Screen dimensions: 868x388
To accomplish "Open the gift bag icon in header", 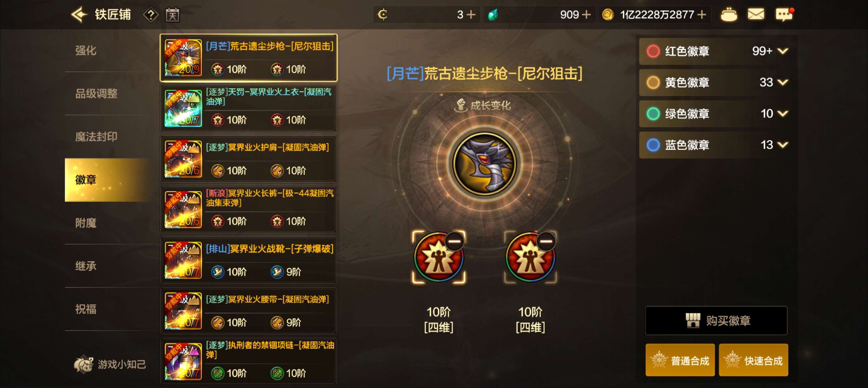I will (x=728, y=14).
